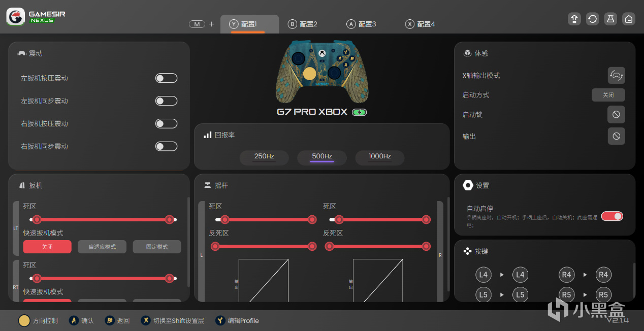This screenshot has height=331, width=644.
Task: Toggle 左扳机同步震动 switch
Action: tap(166, 101)
